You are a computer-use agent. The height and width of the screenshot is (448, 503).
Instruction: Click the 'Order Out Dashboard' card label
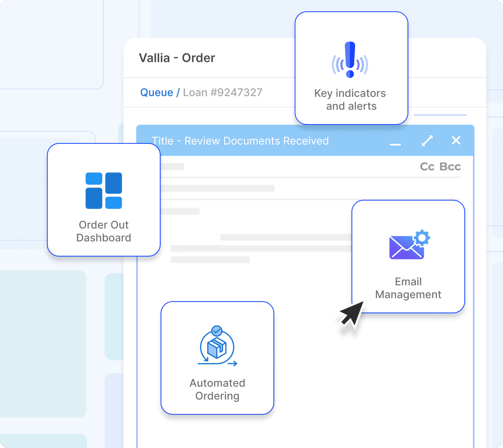pos(103,231)
